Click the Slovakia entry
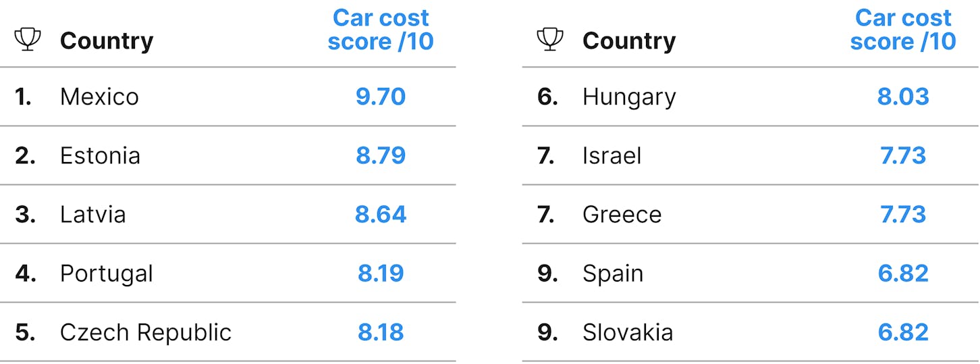This screenshot has height=364, width=980. (x=628, y=332)
